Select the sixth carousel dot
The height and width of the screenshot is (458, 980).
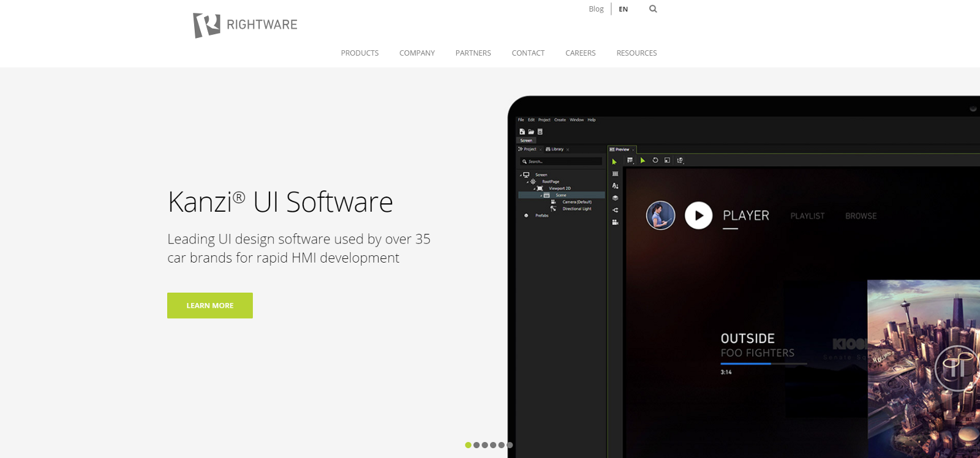510,445
